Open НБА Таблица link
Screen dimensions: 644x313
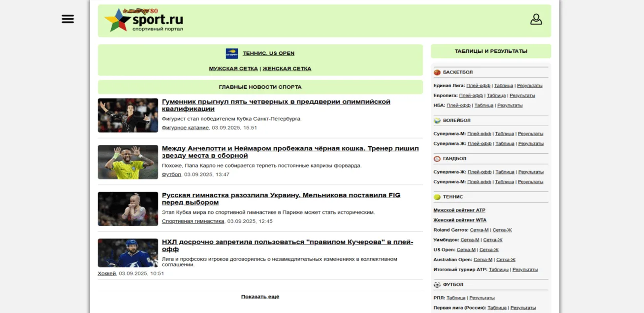click(484, 105)
